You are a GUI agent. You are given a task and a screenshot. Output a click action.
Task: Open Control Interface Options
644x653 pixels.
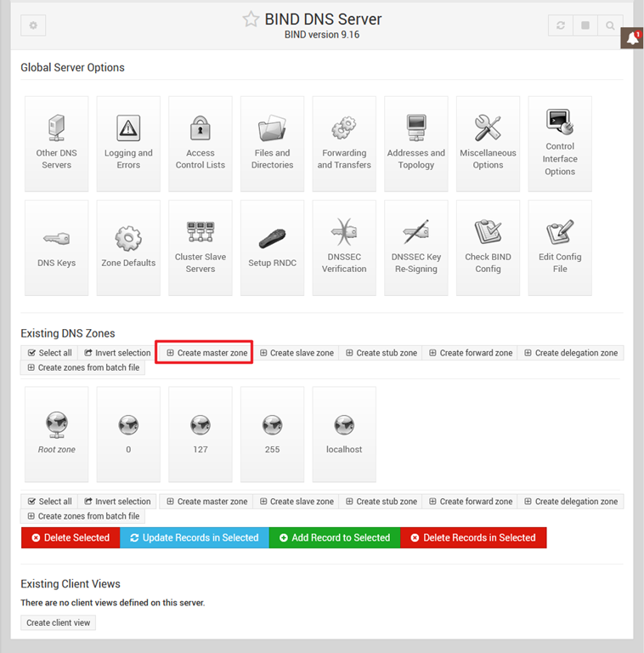point(560,144)
